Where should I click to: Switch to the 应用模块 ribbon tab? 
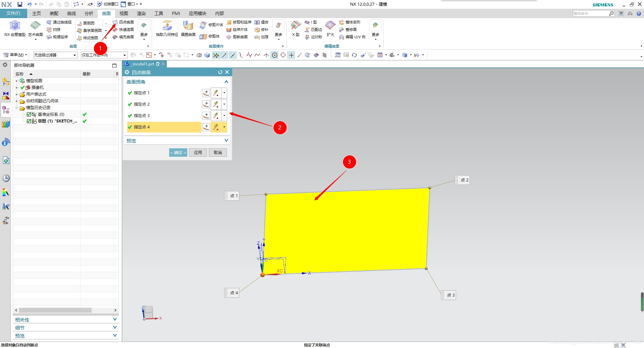(x=198, y=13)
